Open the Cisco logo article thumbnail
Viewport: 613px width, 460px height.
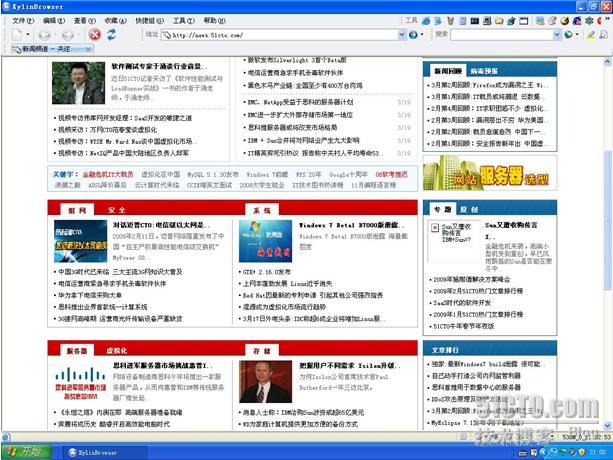coord(80,381)
